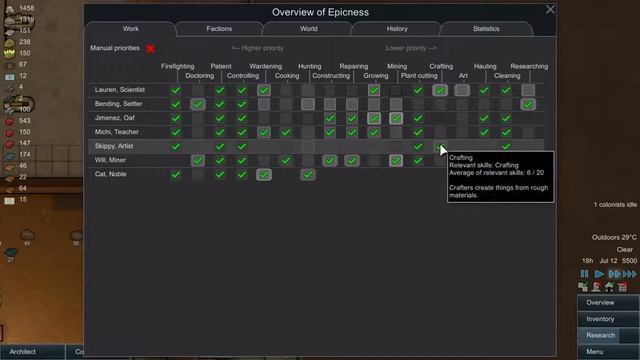The width and height of the screenshot is (640, 360).
Task: Toggle the second small icon under the speed controls
Action: pos(596,287)
